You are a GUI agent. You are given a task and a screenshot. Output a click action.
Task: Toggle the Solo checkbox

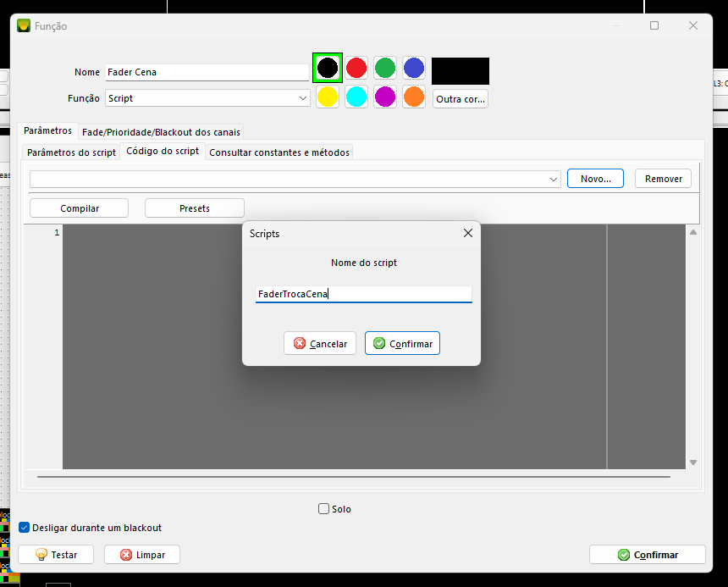(324, 509)
